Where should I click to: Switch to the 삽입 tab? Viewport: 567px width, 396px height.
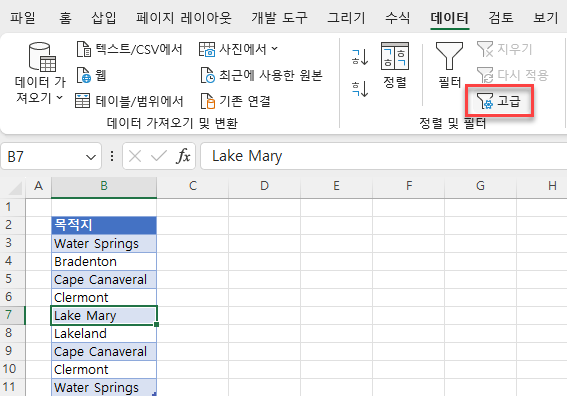coord(104,17)
